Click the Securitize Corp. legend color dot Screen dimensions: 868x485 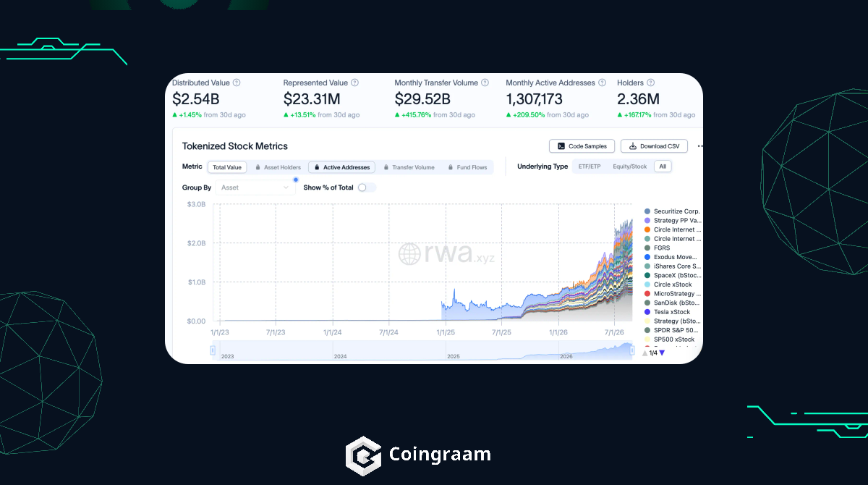[x=647, y=211]
